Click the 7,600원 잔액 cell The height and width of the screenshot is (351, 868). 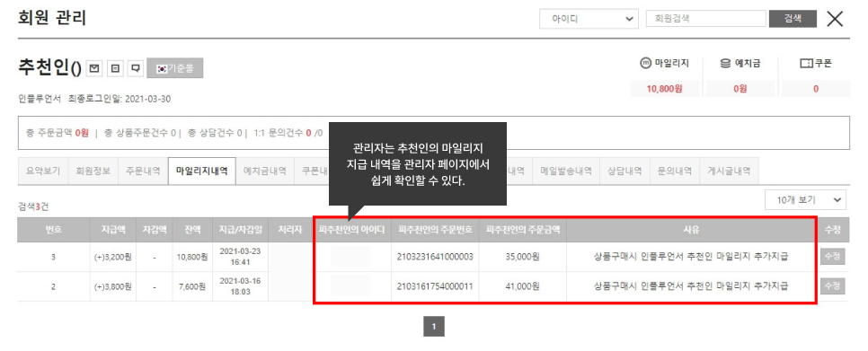pyautogui.click(x=192, y=285)
